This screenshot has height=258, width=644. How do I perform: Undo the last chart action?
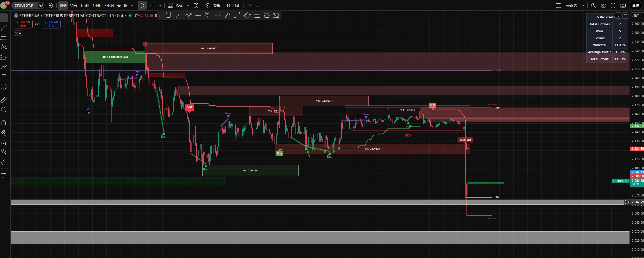[x=249, y=5]
